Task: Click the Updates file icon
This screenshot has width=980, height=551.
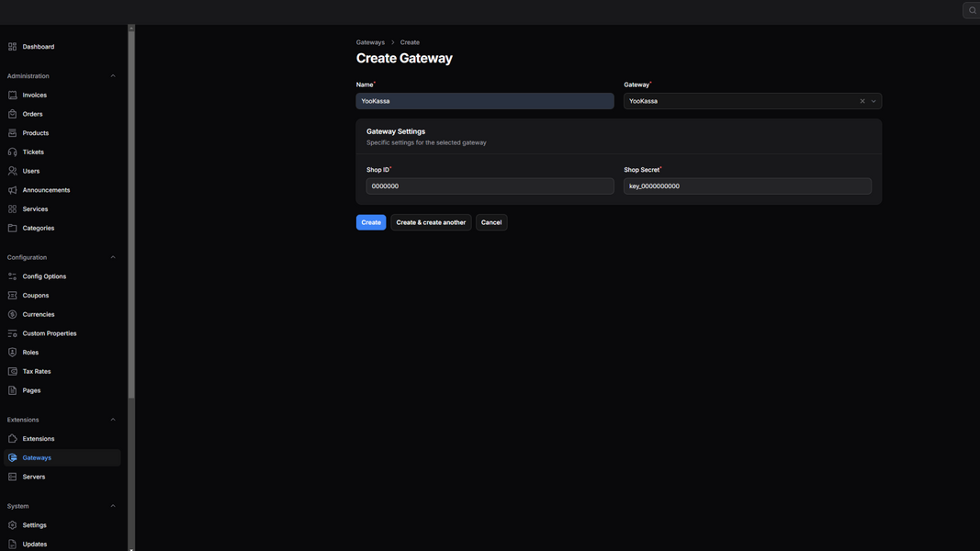Action: coord(13,545)
